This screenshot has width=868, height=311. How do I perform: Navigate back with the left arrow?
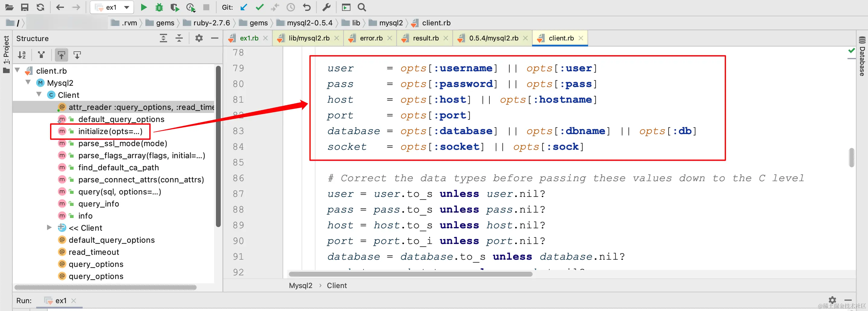60,7
